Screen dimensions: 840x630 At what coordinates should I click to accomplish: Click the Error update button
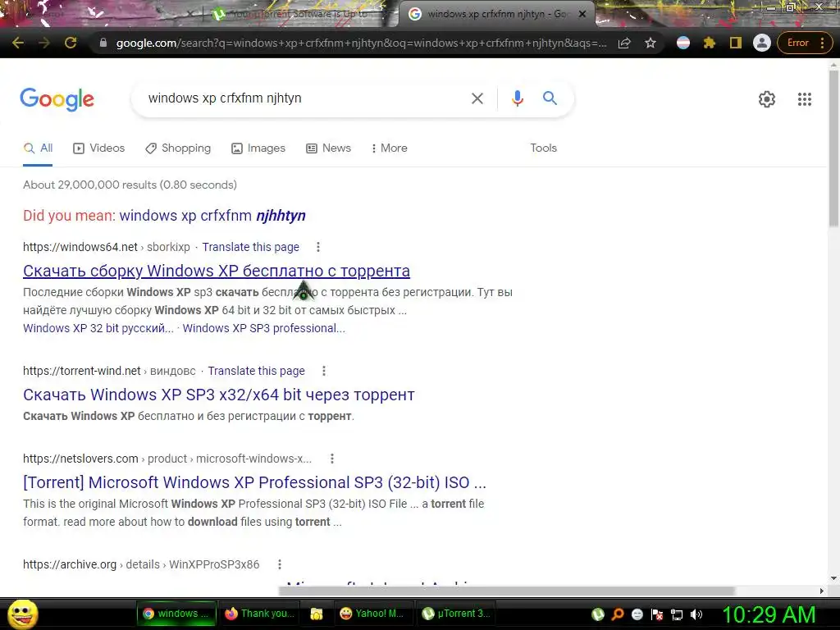coord(797,43)
